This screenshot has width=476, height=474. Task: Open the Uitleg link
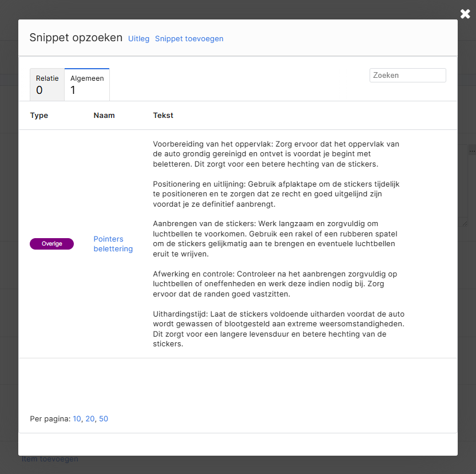[138, 39]
